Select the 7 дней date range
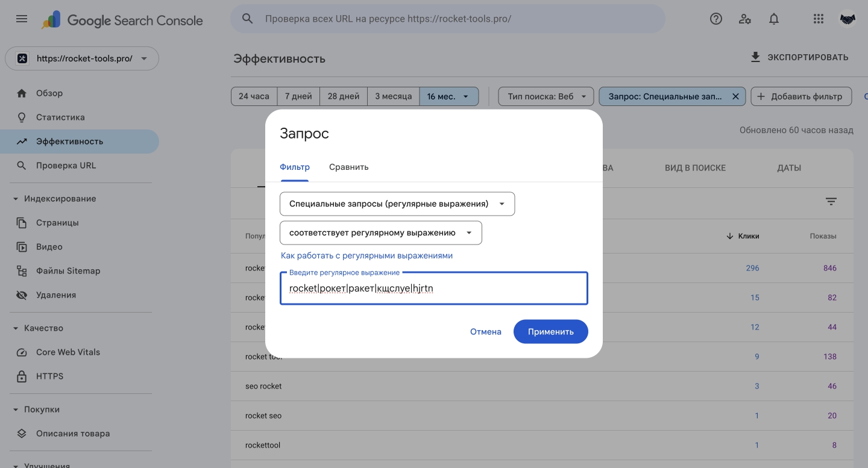868x468 pixels. tap(298, 96)
